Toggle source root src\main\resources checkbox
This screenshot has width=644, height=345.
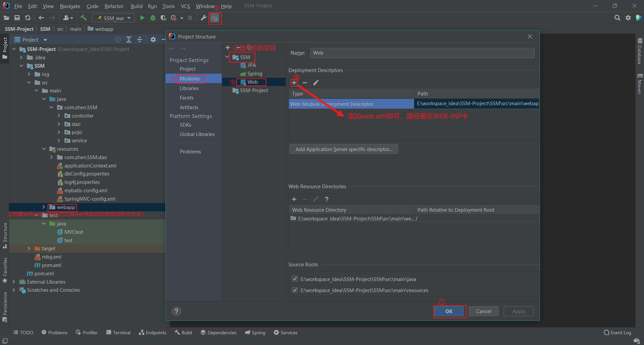[x=295, y=290]
